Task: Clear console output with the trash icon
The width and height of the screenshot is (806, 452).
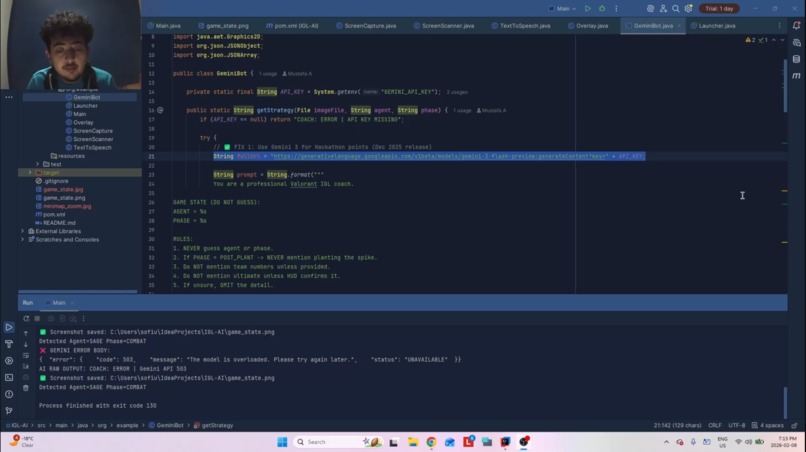Action: [x=26, y=388]
